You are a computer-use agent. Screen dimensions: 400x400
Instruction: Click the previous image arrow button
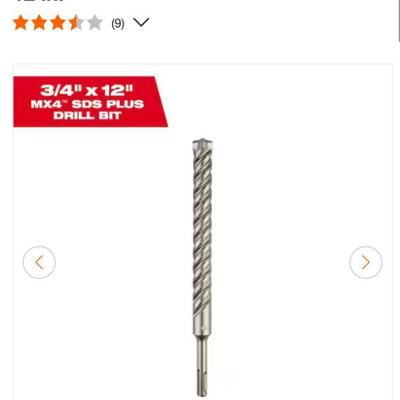[39, 262]
